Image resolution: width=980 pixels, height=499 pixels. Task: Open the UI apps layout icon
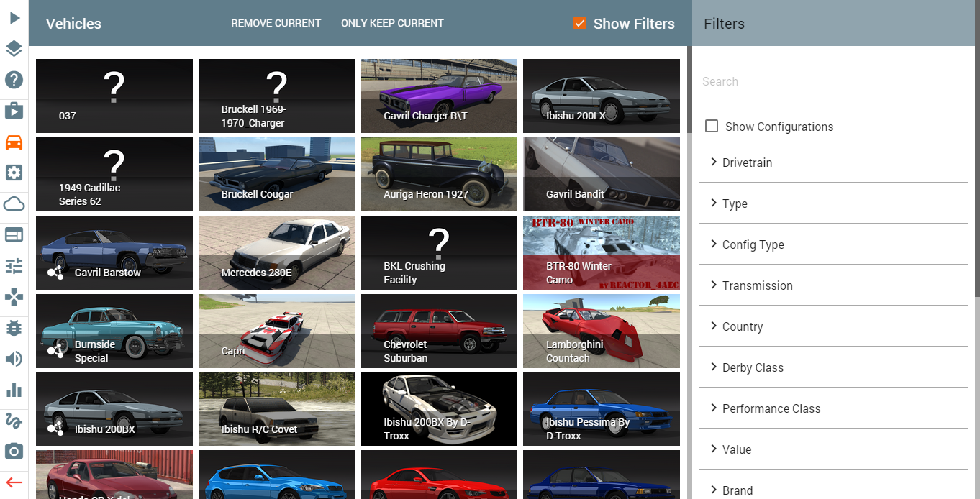click(x=14, y=234)
